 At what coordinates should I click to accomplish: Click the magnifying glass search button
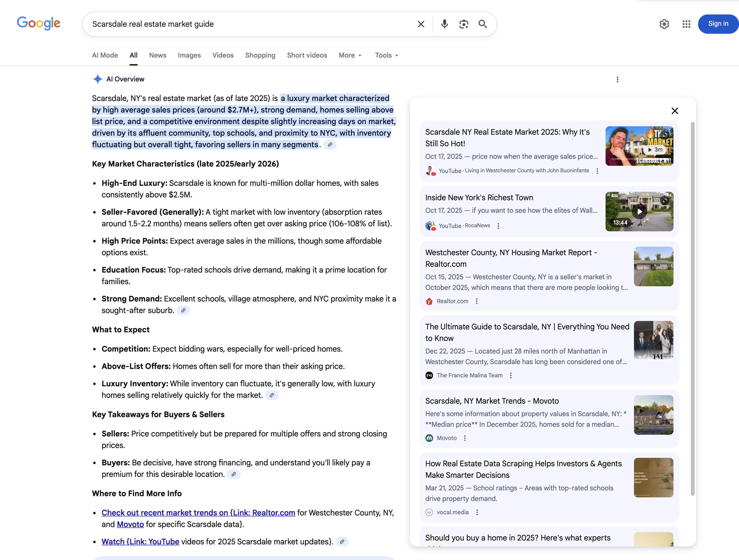pyautogui.click(x=483, y=24)
